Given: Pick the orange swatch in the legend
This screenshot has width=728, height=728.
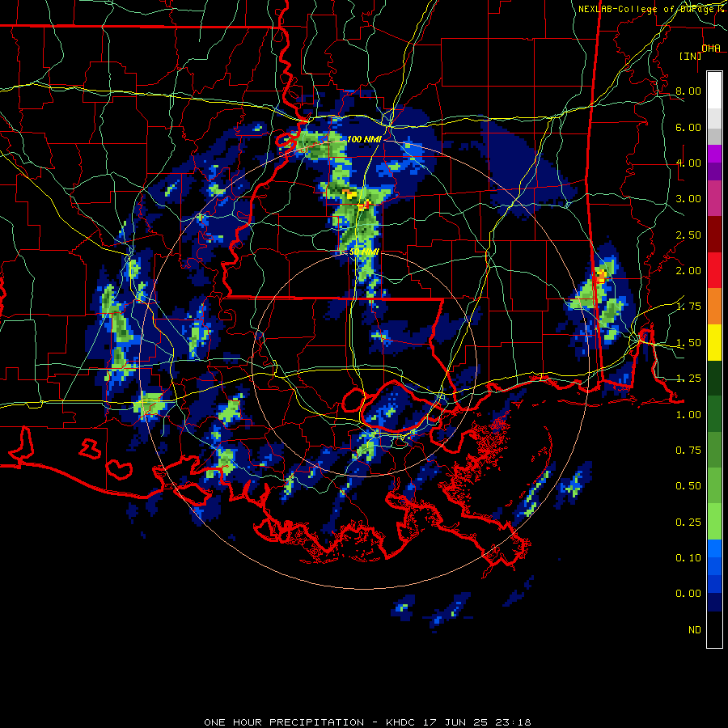Looking at the screenshot, I should coord(714,307).
